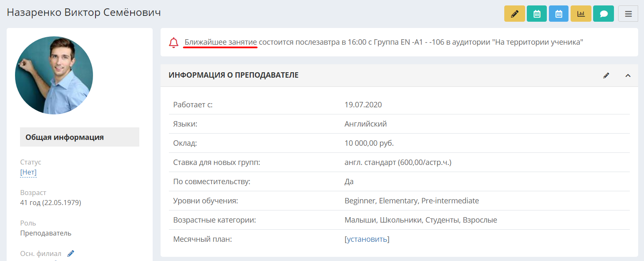Click the ИНФОРМАЦИЯ О ПРЕПОДАВАТЕЛЕ header title
The height and width of the screenshot is (261, 644).
[234, 75]
